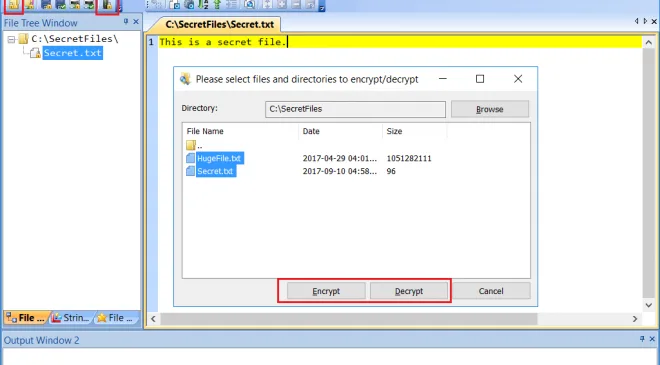Click the green up-arrow toolbar icon
This screenshot has height=365, width=660.
pyautogui.click(x=217, y=5)
